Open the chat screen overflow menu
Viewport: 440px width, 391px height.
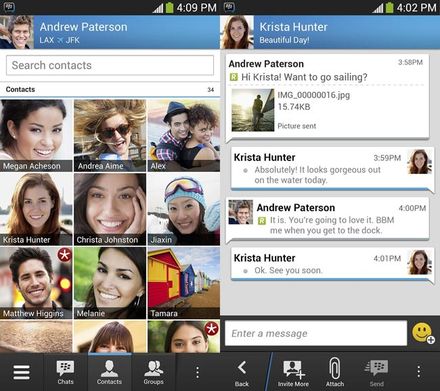tap(419, 372)
